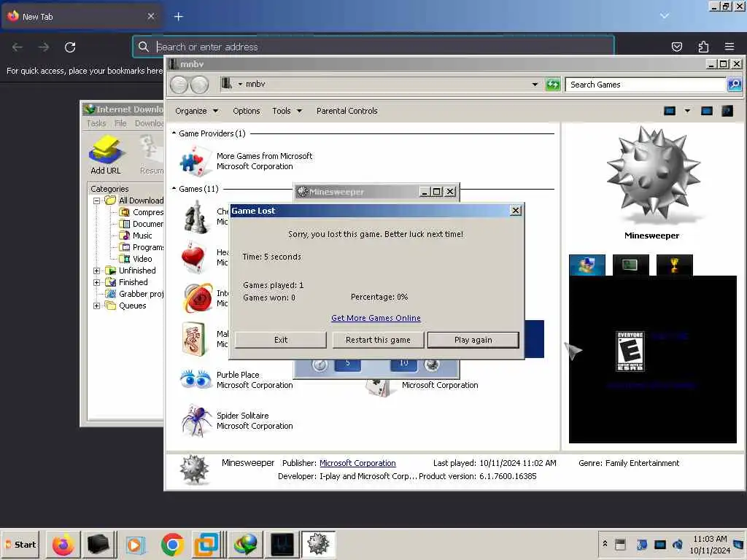This screenshot has width=747, height=560.
Task: Click the Play again button
Action: pyautogui.click(x=473, y=340)
